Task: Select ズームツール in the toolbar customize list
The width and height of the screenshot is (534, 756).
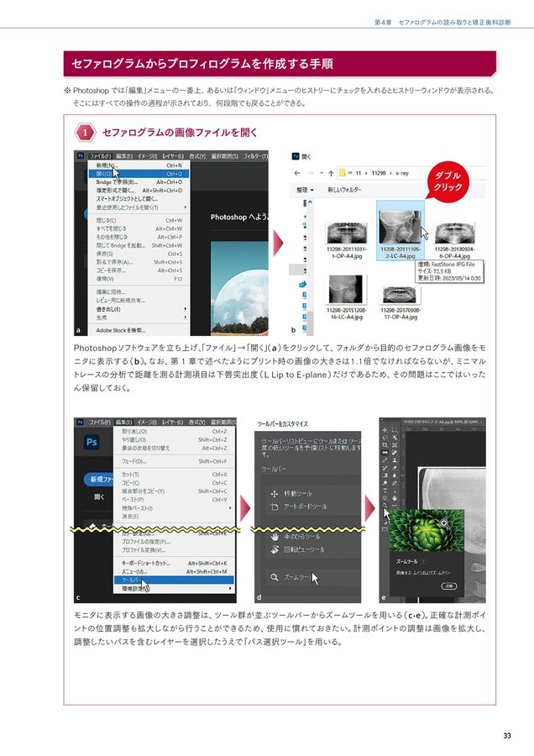Action: click(x=313, y=577)
